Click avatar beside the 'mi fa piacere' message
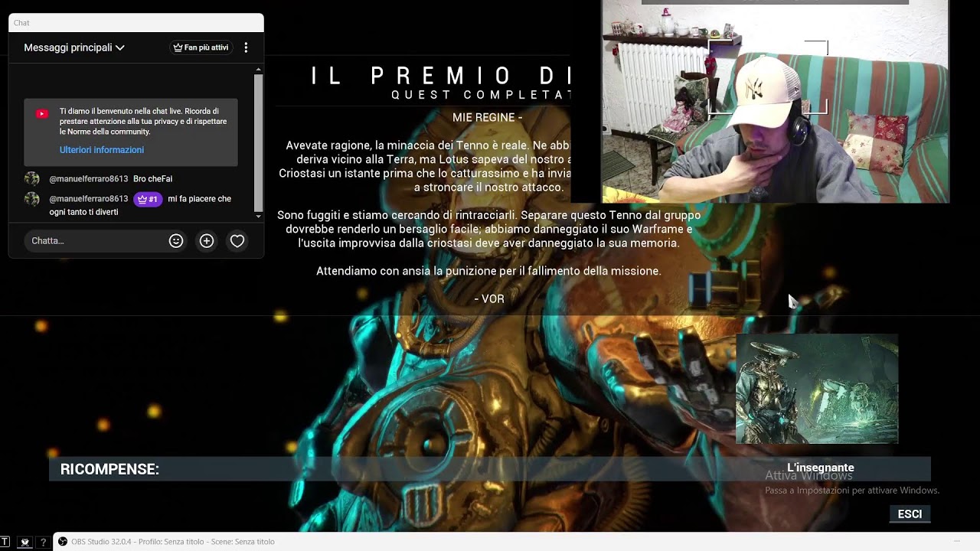This screenshot has height=551, width=980. point(31,199)
